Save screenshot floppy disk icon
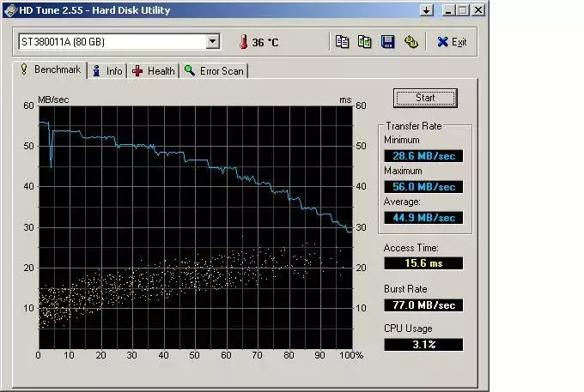The image size is (584, 392). (x=387, y=42)
